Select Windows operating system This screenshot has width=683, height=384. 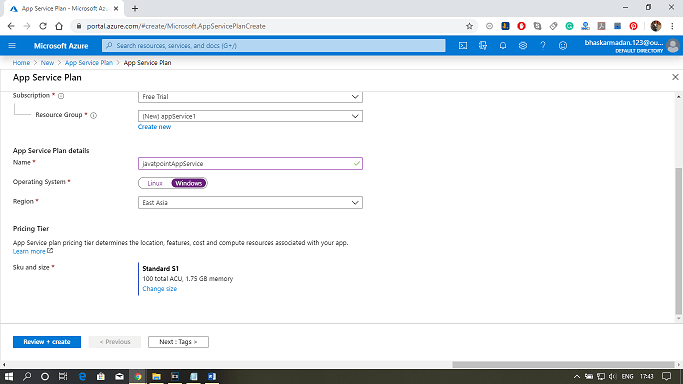[x=189, y=183]
